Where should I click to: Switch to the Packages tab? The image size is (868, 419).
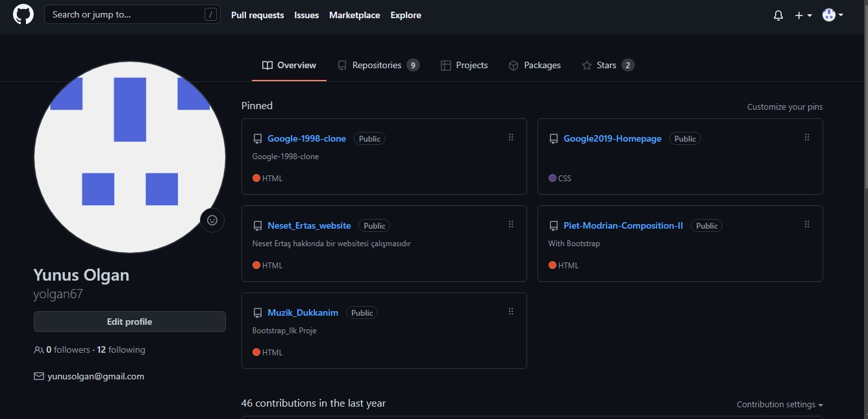tap(534, 65)
